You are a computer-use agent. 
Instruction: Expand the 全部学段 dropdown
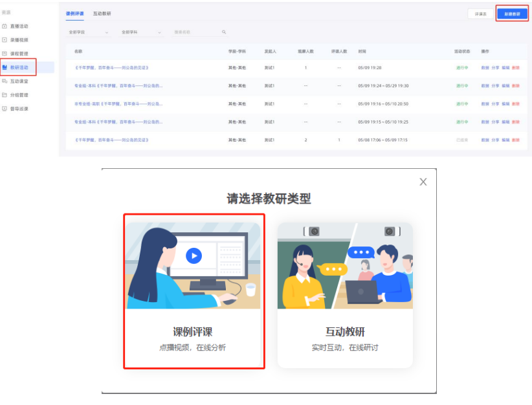(x=89, y=32)
